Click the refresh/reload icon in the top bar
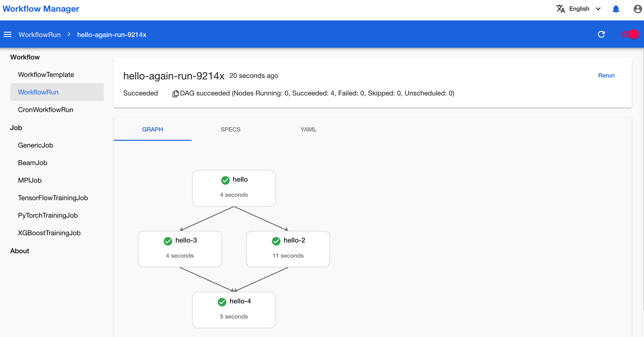This screenshot has height=337, width=644. [x=602, y=34]
